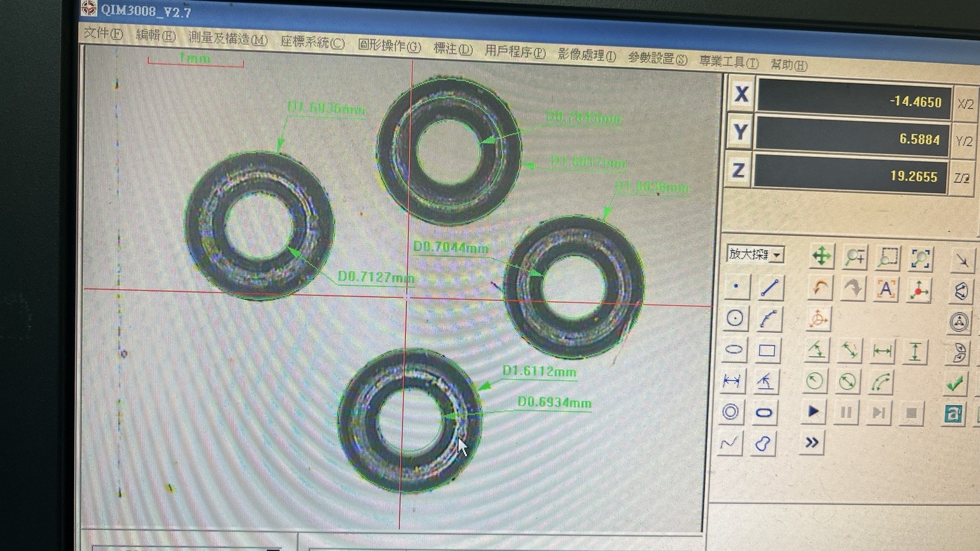
Task: Click the X axis zero button
Action: point(740,94)
